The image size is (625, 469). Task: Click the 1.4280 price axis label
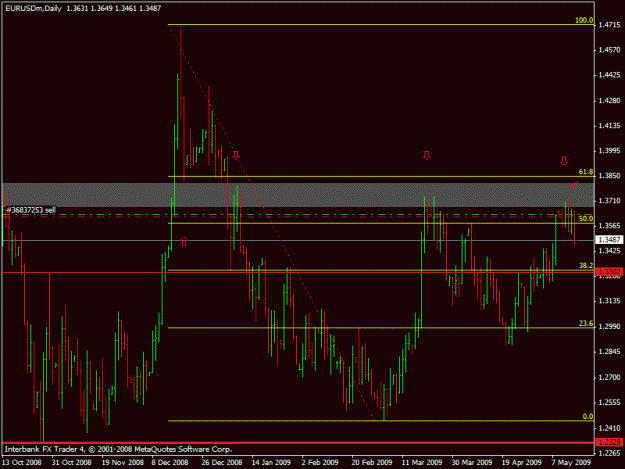tap(609, 100)
